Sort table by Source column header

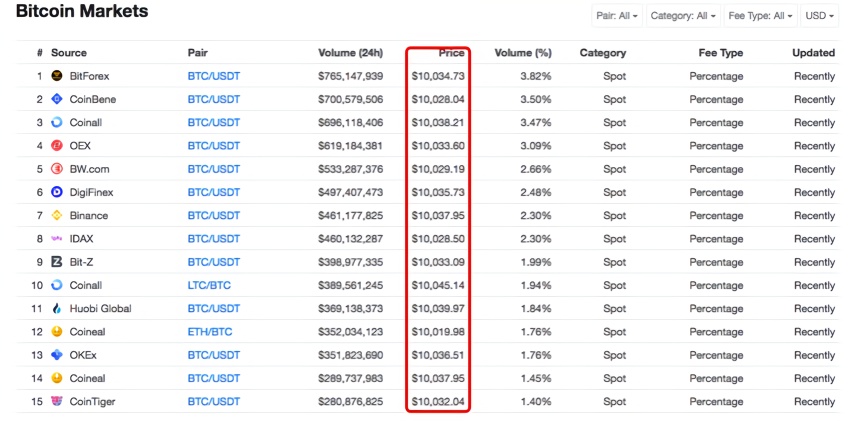point(69,53)
